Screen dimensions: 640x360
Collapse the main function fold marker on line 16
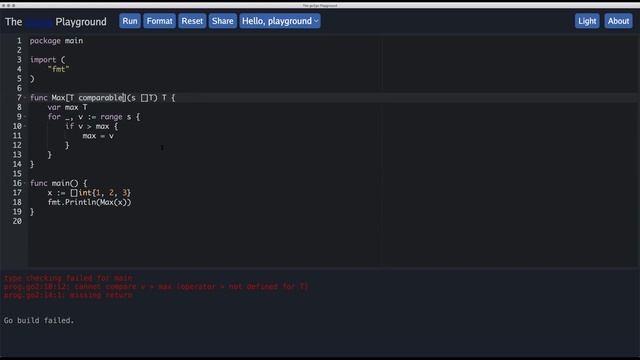tap(25, 183)
